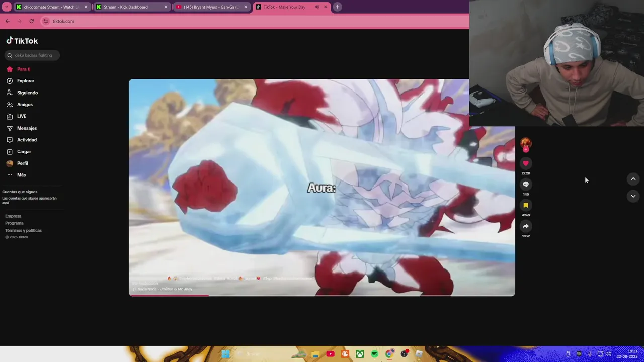Click the share arrow on the video

point(526,226)
